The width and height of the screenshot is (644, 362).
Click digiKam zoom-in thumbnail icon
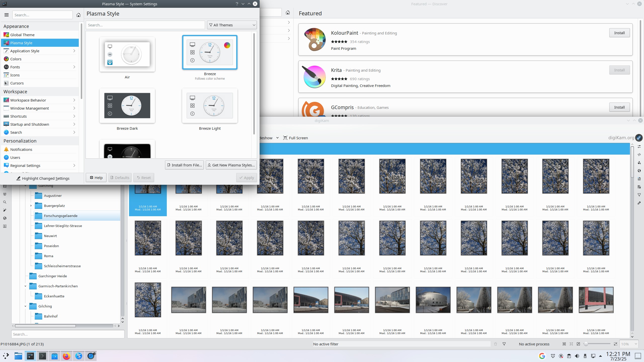[616, 344]
